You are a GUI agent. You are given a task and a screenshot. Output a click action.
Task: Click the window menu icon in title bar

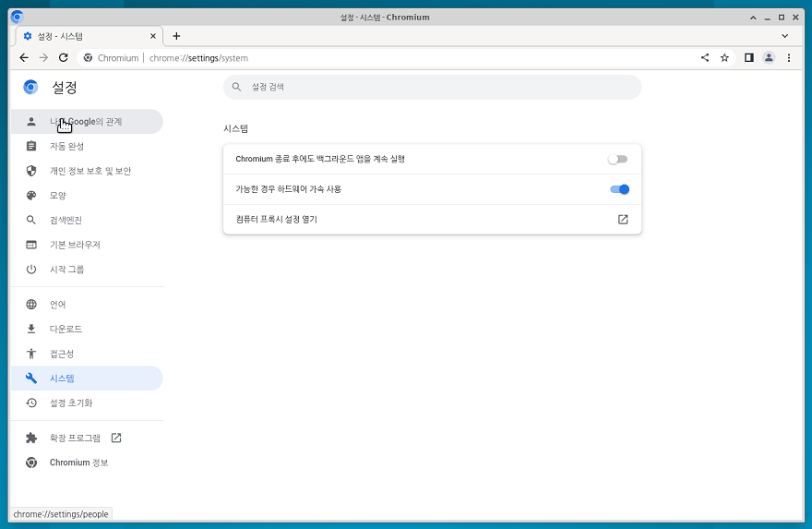[x=17, y=18]
